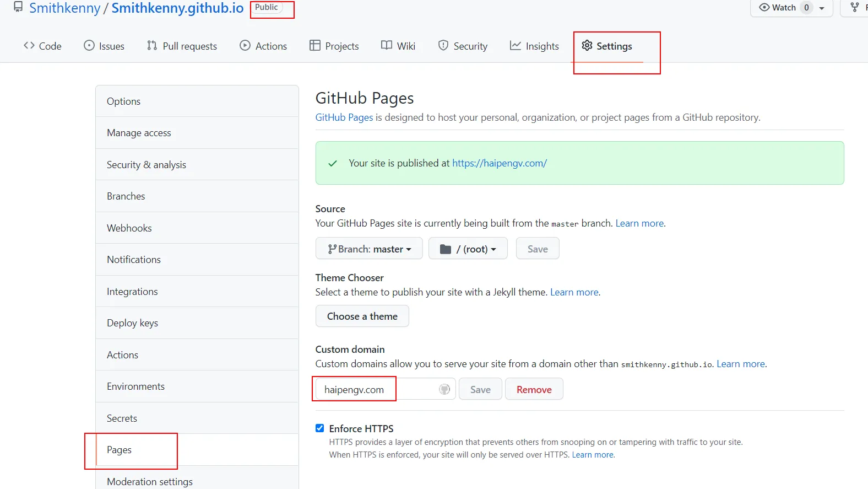Click the fork icon at top right

tap(855, 8)
